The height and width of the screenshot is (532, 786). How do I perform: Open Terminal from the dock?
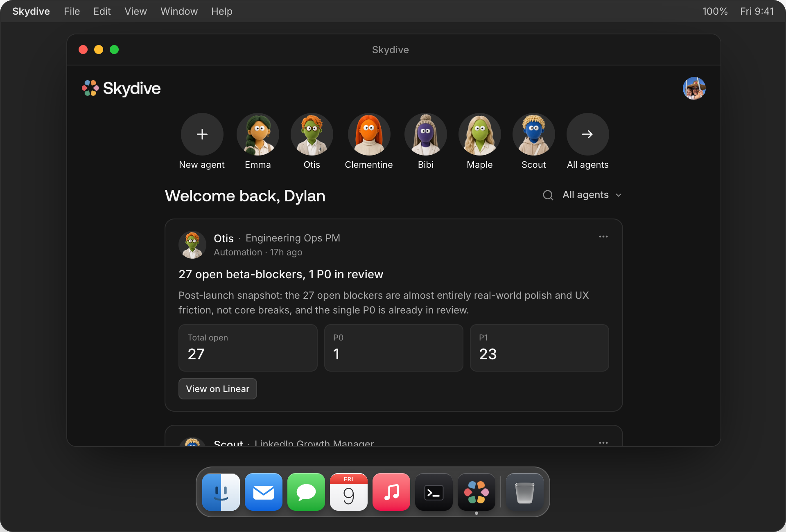[434, 492]
